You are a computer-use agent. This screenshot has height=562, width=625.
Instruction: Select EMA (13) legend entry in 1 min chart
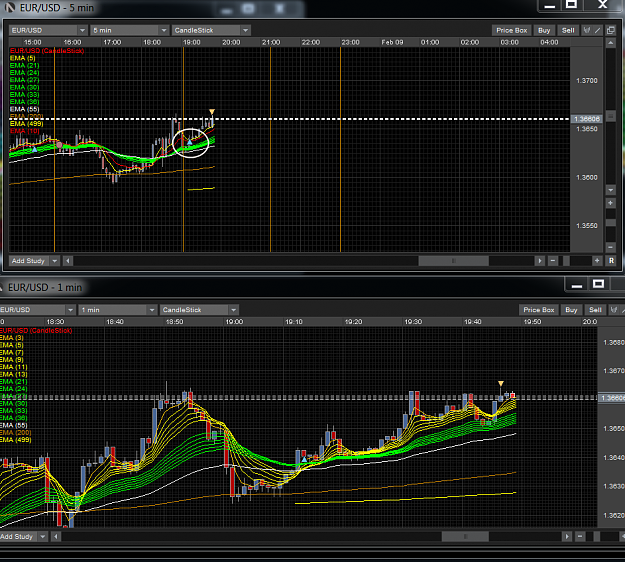[14, 374]
